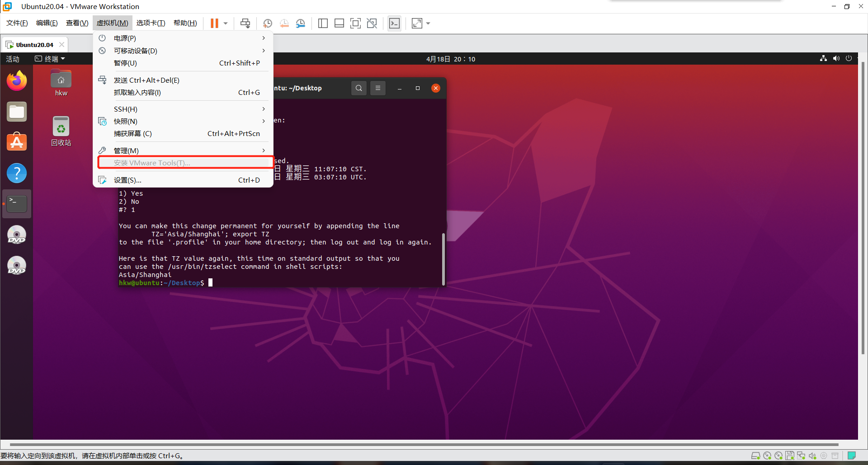Image resolution: width=868 pixels, height=465 pixels.
Task: Click the floppy device status icon
Action: (x=789, y=456)
